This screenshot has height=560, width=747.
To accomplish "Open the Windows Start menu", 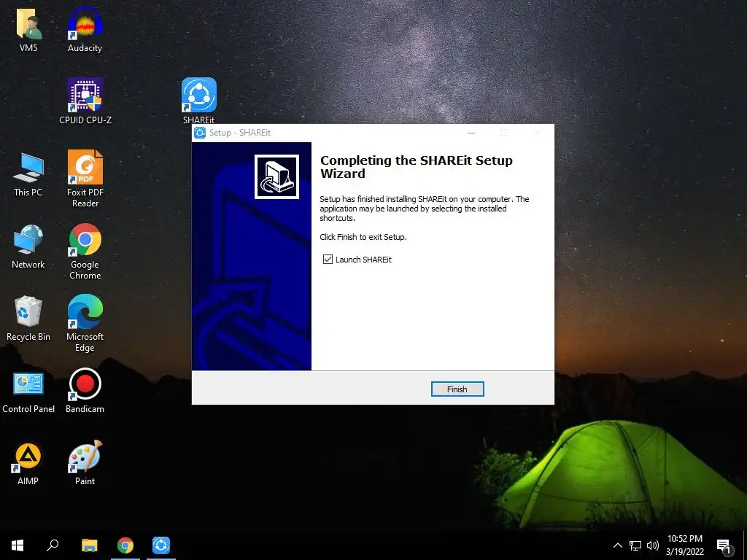I will point(18,545).
